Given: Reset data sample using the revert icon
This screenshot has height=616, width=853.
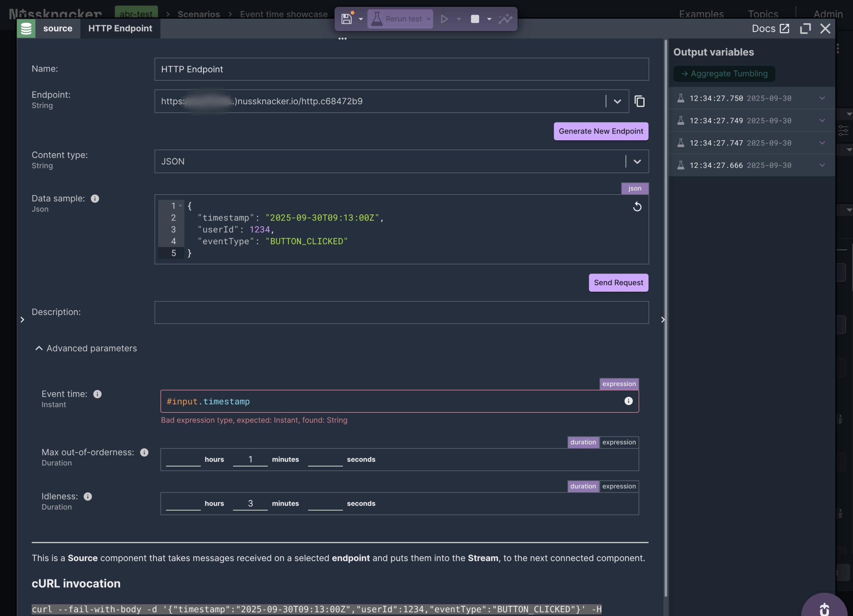Looking at the screenshot, I should [x=637, y=207].
